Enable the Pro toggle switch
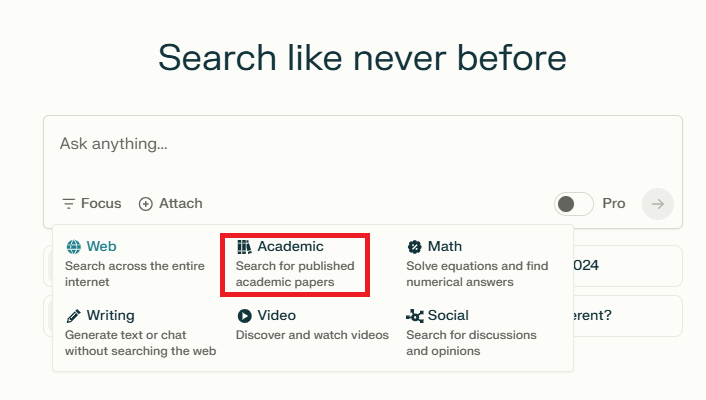The image size is (706, 400). [x=573, y=204]
